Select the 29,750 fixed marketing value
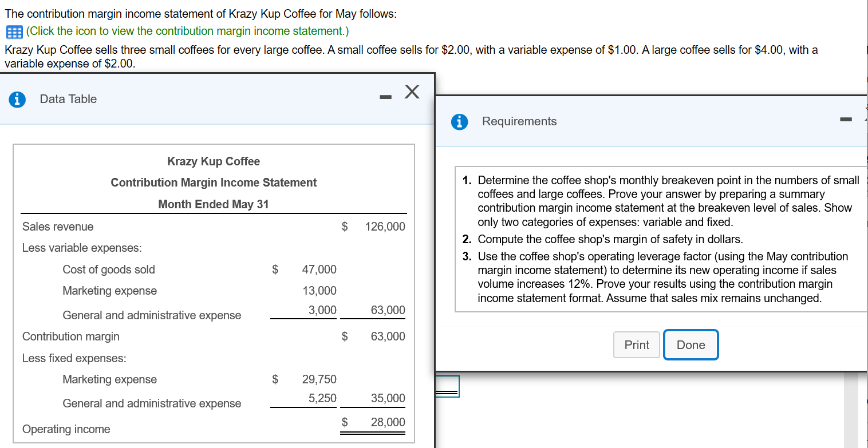Viewport: 868px width, 448px height. pos(319,379)
